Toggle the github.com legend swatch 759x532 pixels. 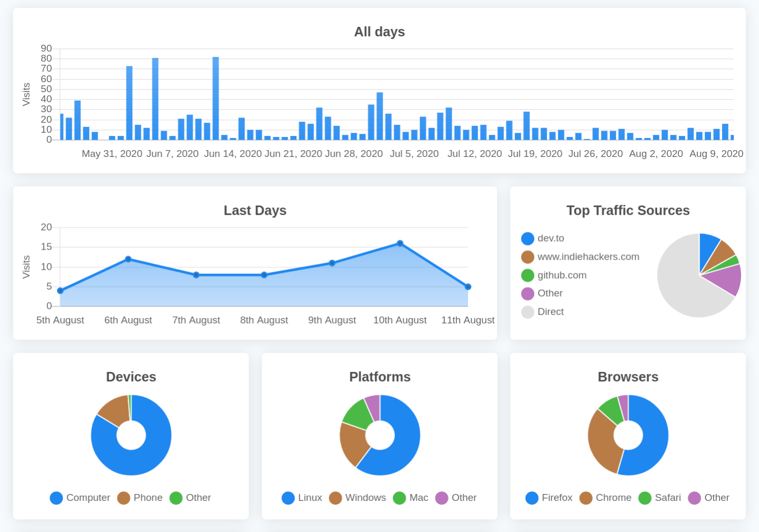tap(528, 275)
